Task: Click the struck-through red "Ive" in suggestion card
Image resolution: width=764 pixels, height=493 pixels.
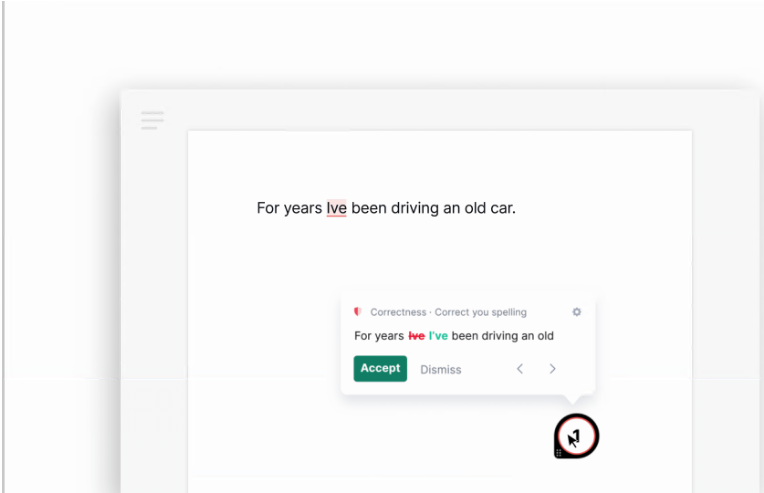Action: coord(416,336)
